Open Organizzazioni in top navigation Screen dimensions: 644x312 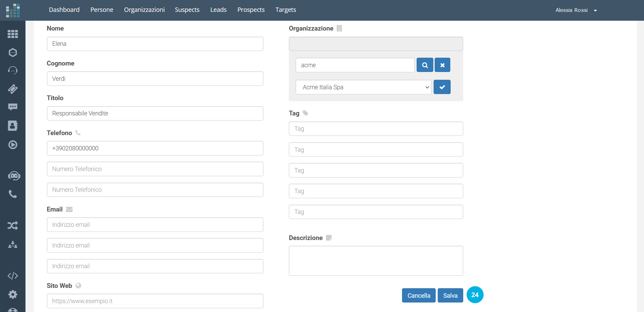coord(144,10)
